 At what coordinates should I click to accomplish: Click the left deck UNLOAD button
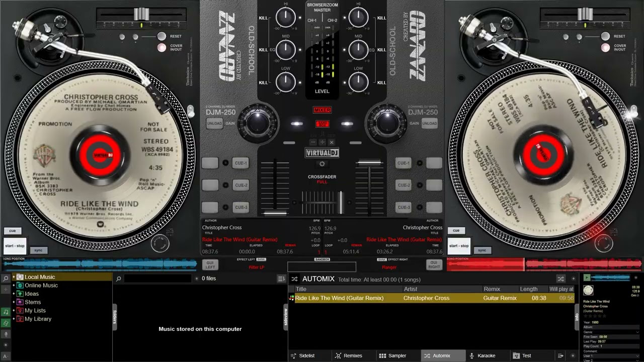(x=214, y=124)
